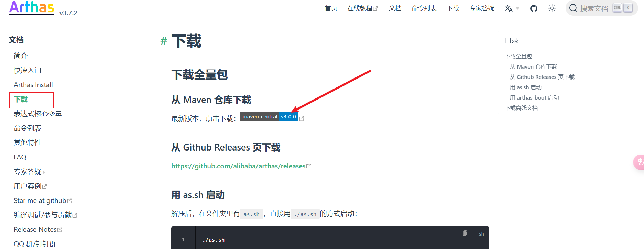Click the magnifier icon in search
Image resolution: width=644 pixels, height=249 pixels.
[x=573, y=8]
